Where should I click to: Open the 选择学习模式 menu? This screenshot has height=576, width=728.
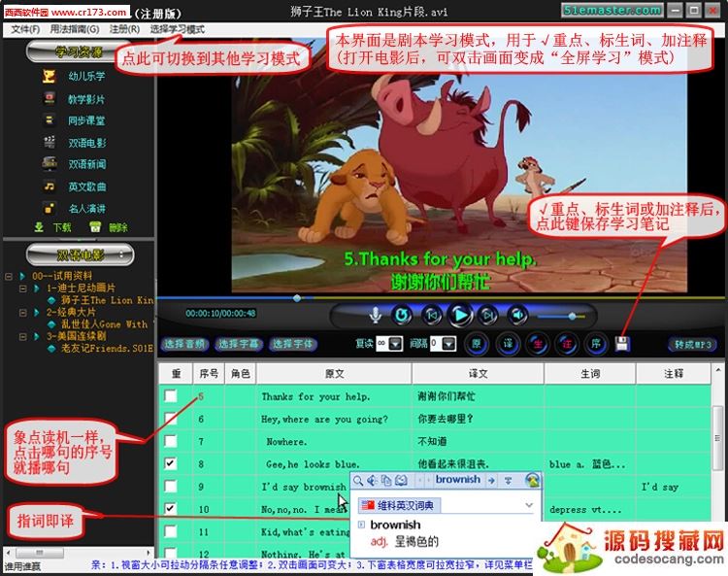(178, 30)
